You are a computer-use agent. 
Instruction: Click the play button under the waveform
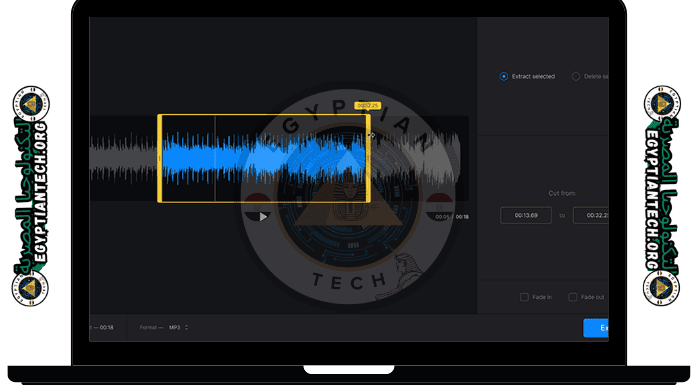point(264,217)
